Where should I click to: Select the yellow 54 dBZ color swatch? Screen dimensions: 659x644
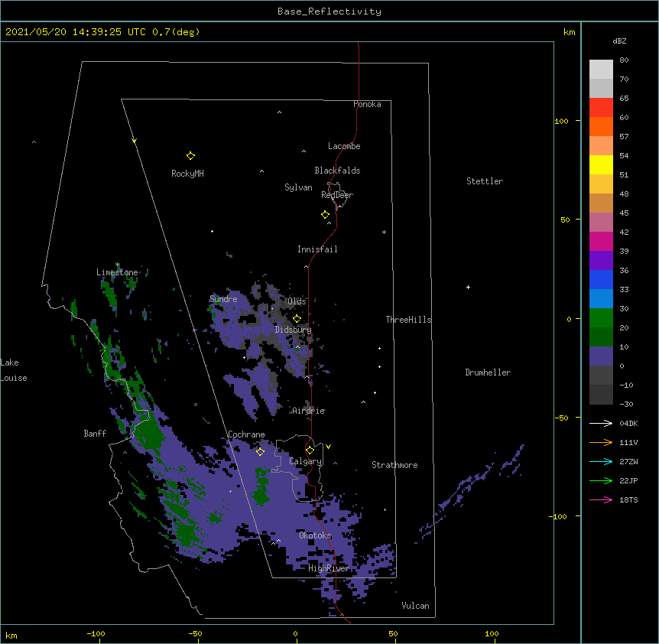pos(601,164)
